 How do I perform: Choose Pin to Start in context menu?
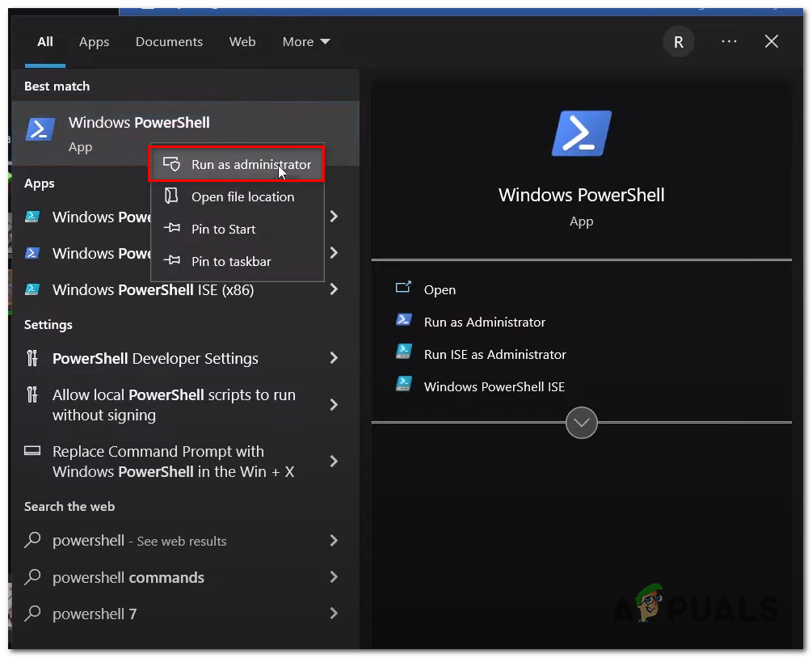pyautogui.click(x=237, y=229)
